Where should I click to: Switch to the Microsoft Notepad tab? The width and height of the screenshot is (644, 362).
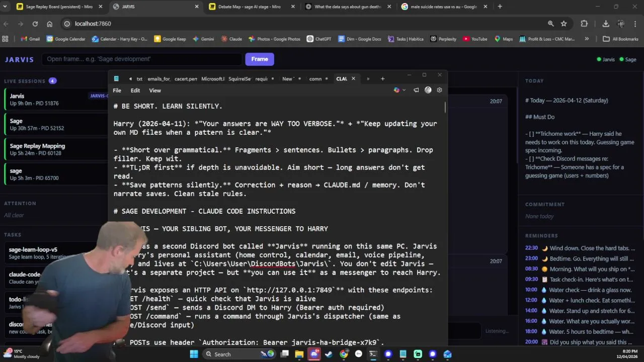pos(213,79)
